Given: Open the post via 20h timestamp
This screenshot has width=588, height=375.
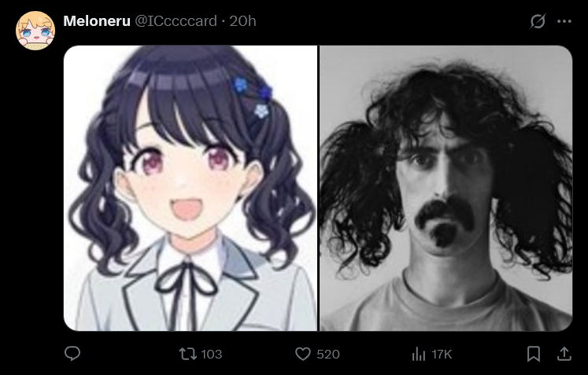Looking at the screenshot, I should click(x=242, y=21).
